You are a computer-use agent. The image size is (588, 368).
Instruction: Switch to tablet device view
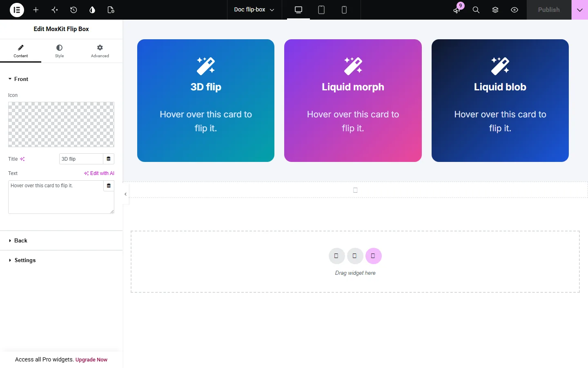pos(321,10)
